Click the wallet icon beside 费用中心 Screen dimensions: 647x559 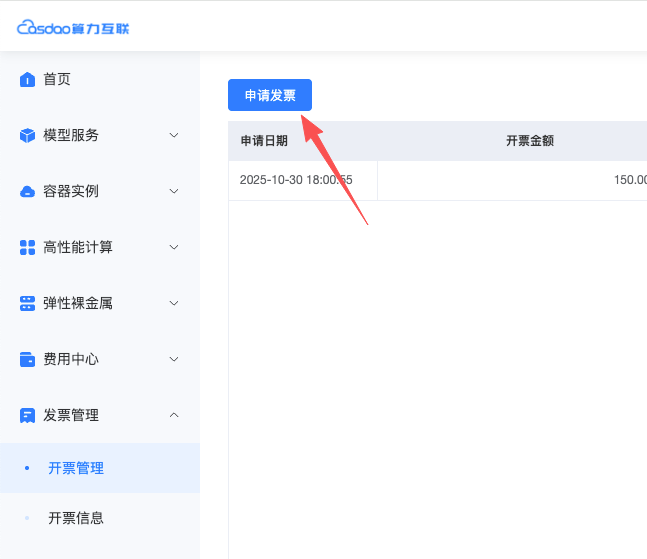[27, 359]
